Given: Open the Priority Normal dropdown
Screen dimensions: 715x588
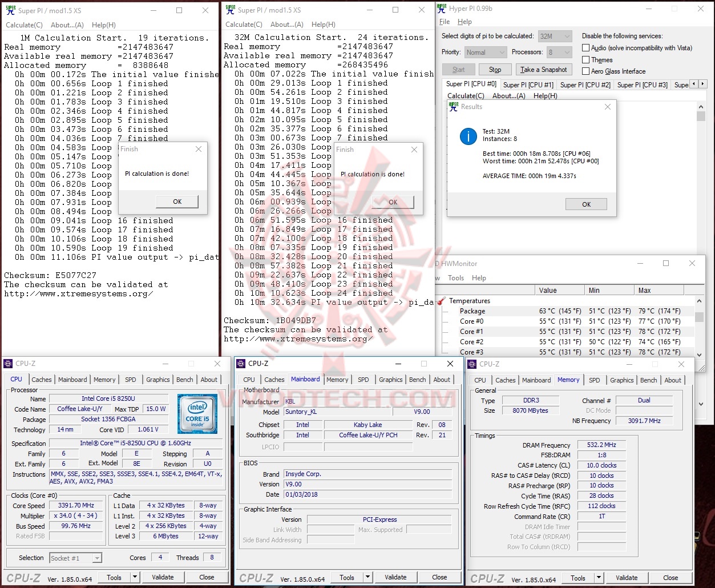Looking at the screenshot, I should [485, 52].
